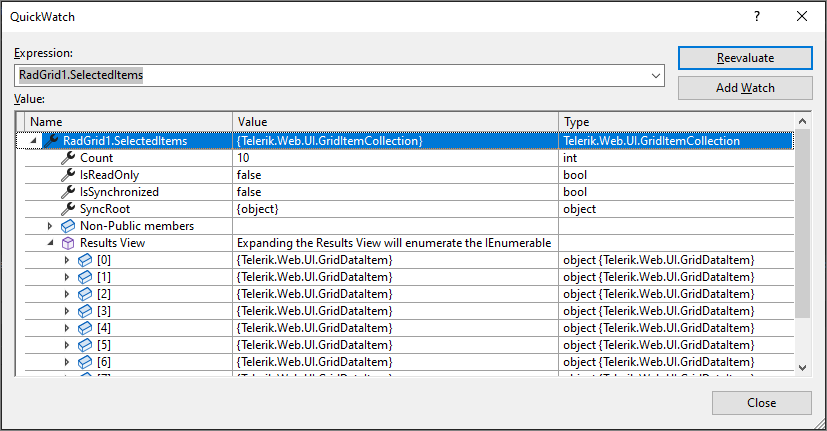Click the Value column header
Screen dimensions: 827x431
tap(396, 122)
